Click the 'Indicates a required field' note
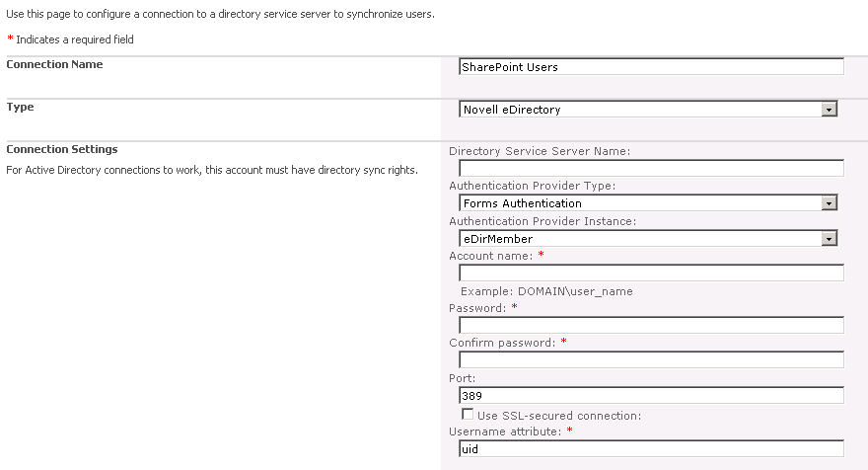The image size is (868, 470). (75, 39)
